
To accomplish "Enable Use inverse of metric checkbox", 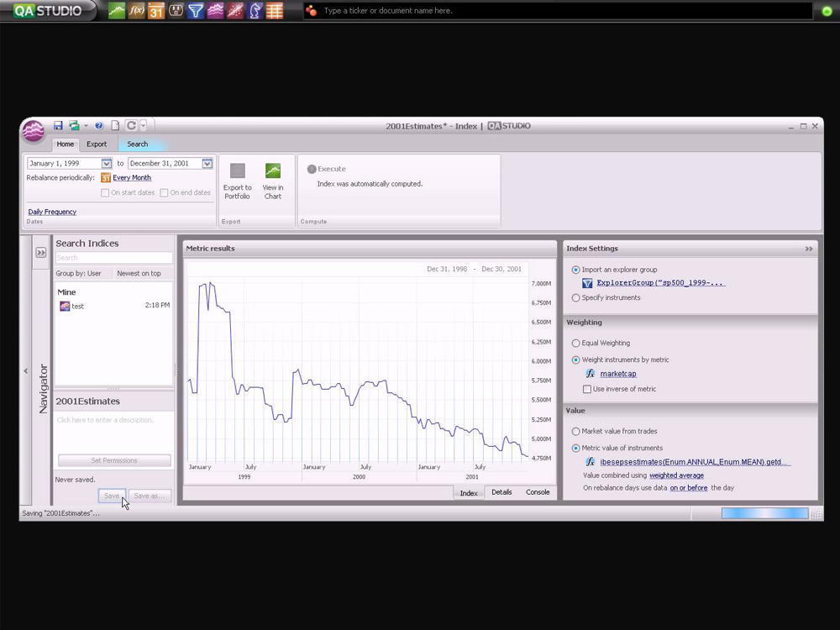I will [587, 390].
